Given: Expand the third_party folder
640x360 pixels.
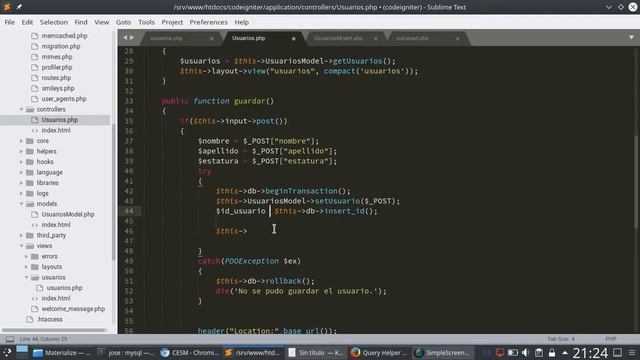Looking at the screenshot, I should [x=22, y=235].
